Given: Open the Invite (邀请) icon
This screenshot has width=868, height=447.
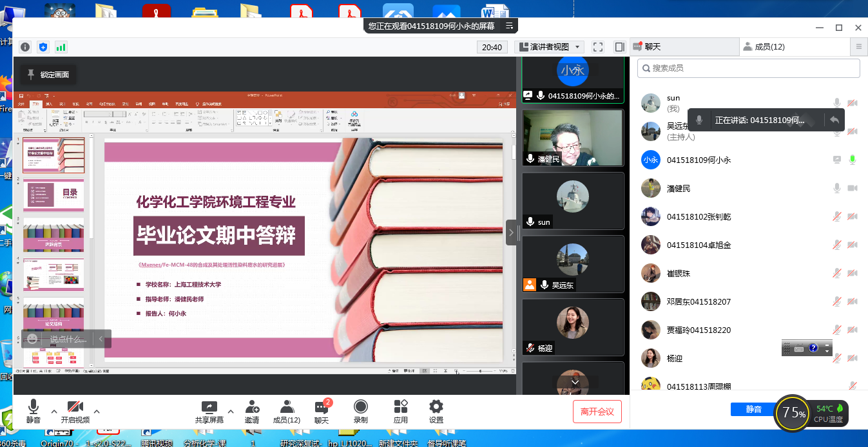Looking at the screenshot, I should pos(252,412).
